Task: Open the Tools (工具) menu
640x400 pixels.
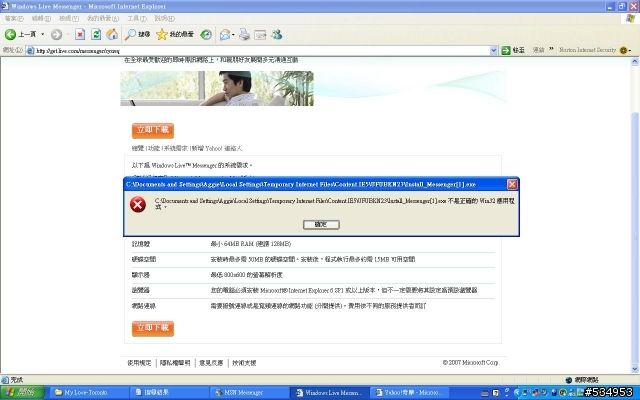Action: (x=137, y=18)
